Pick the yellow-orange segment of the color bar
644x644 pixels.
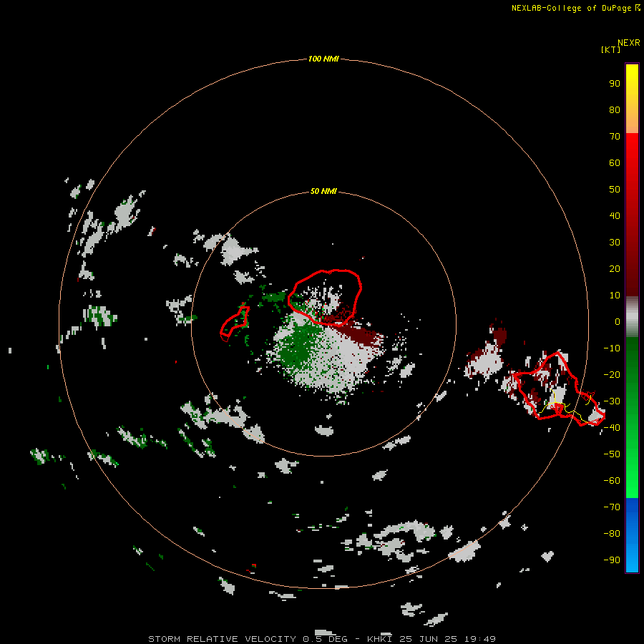(x=632, y=99)
